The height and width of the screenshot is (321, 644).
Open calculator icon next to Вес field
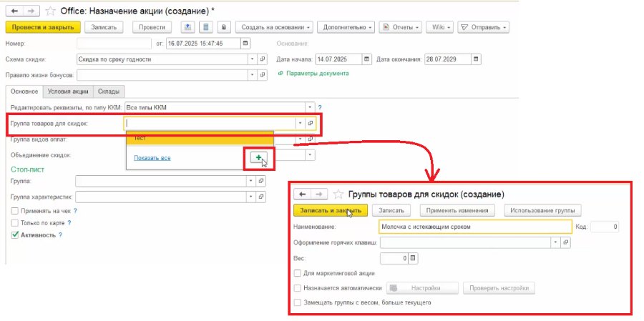(x=413, y=258)
